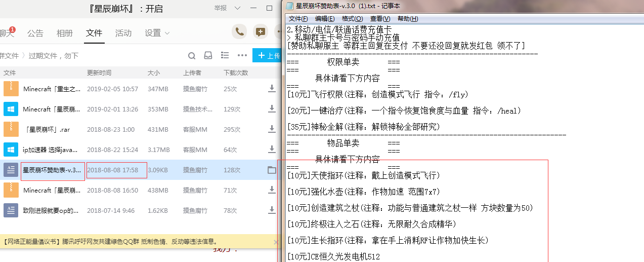Click the inbox tray icon in the file toolbar
The width and height of the screenshot is (644, 262).
[x=208, y=56]
